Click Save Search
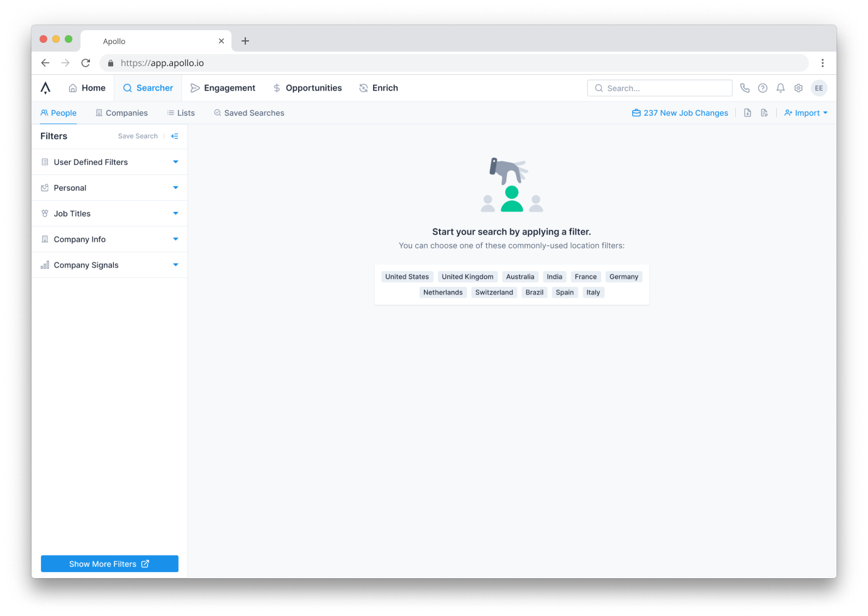868x616 pixels. click(x=138, y=136)
